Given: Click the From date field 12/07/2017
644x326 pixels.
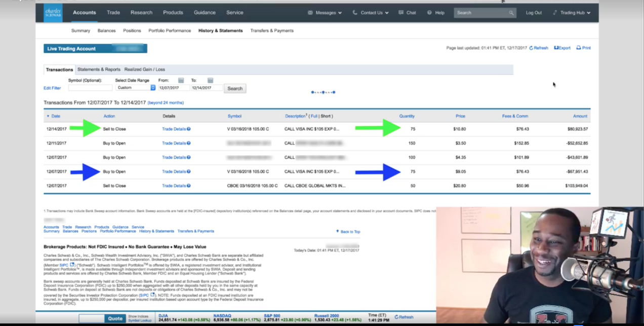Looking at the screenshot, I should tap(173, 88).
